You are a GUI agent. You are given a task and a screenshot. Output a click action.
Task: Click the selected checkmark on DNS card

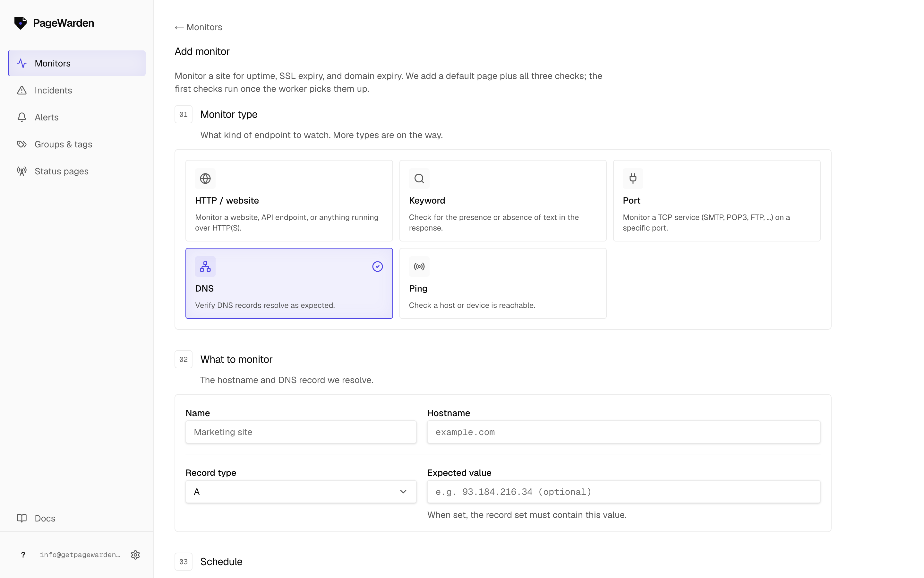[378, 267]
